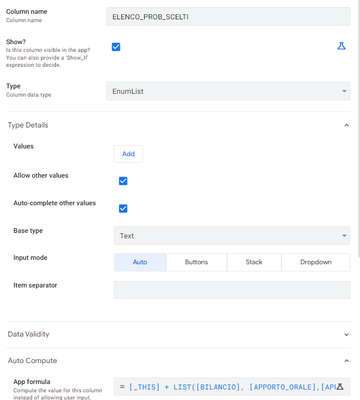Open the Base type dropdown showing Text
360x400 pixels.
(232, 236)
